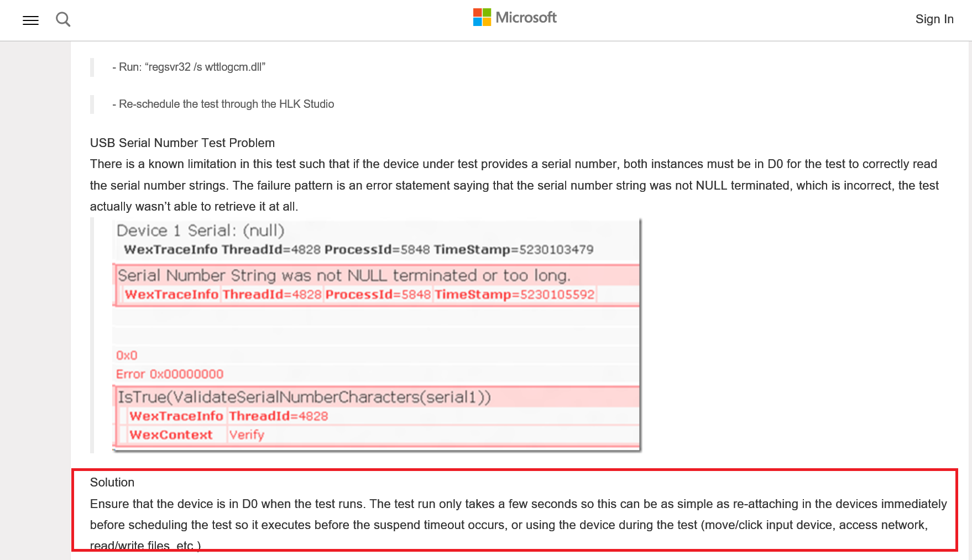Viewport: 972px width, 560px height.
Task: Open the Sign In link
Action: pos(934,19)
